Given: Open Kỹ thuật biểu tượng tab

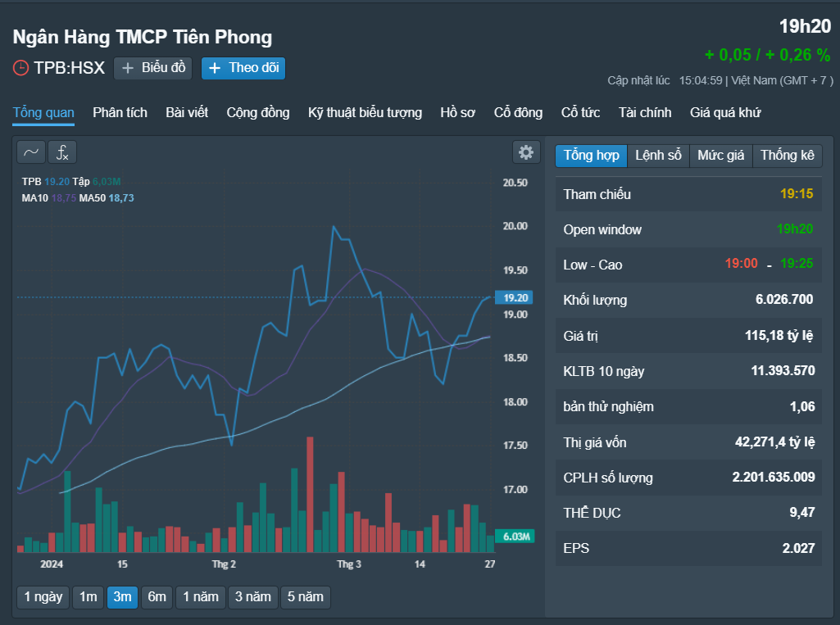Looking at the screenshot, I should [365, 112].
